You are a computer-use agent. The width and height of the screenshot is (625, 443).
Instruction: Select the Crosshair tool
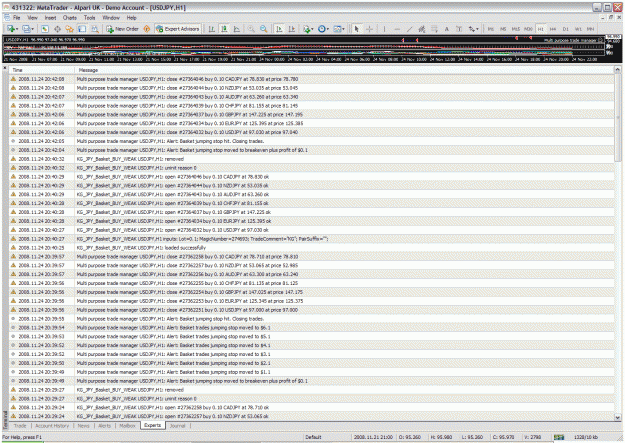369,29
